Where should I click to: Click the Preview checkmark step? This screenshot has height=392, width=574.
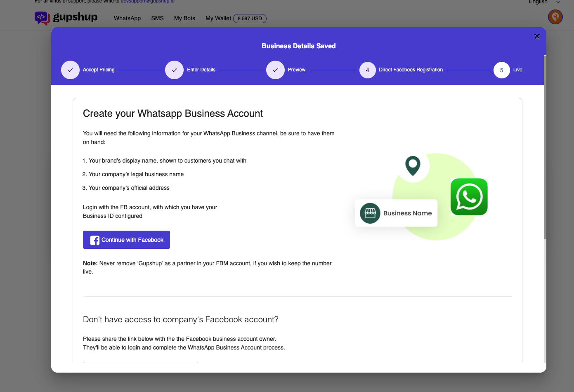click(275, 70)
